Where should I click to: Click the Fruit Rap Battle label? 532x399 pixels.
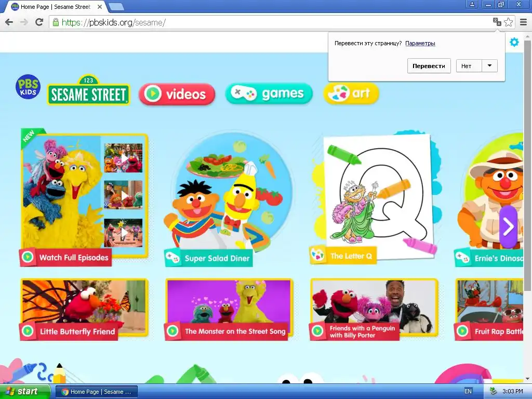tap(499, 331)
